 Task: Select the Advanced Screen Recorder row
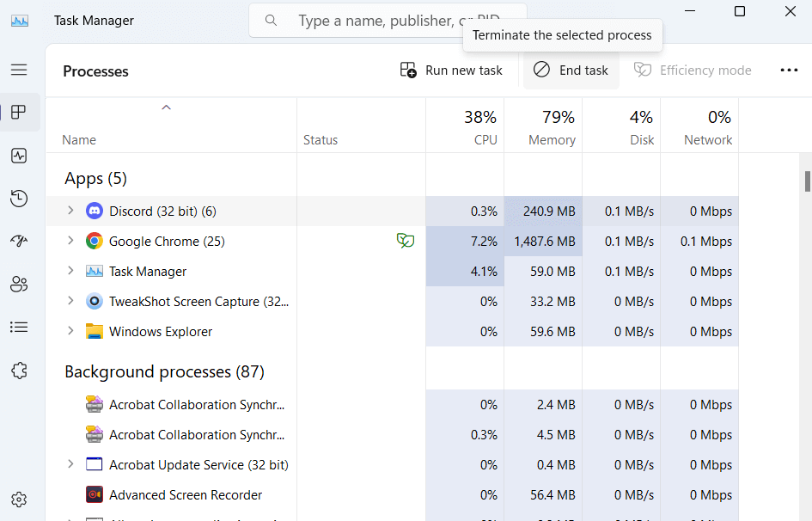(392, 494)
